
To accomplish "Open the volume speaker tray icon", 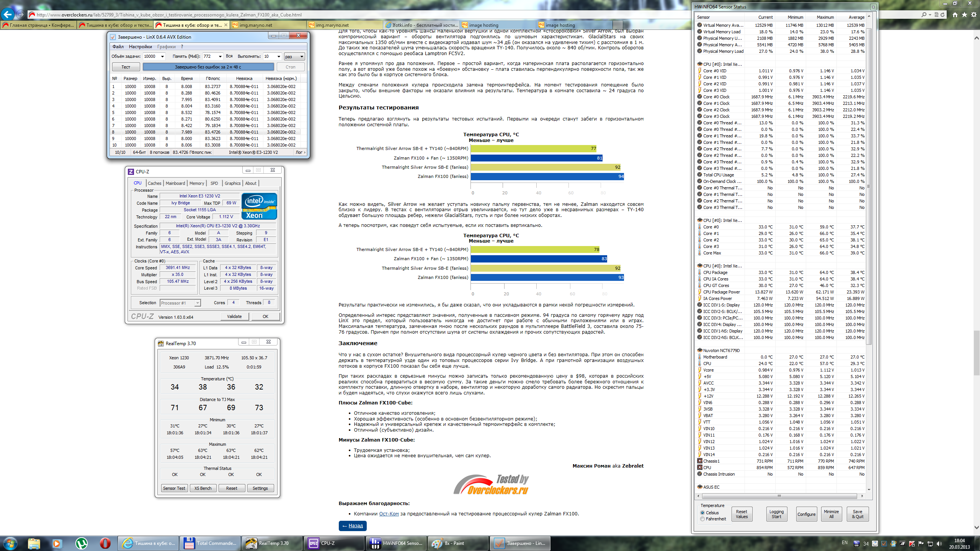I will 939,543.
